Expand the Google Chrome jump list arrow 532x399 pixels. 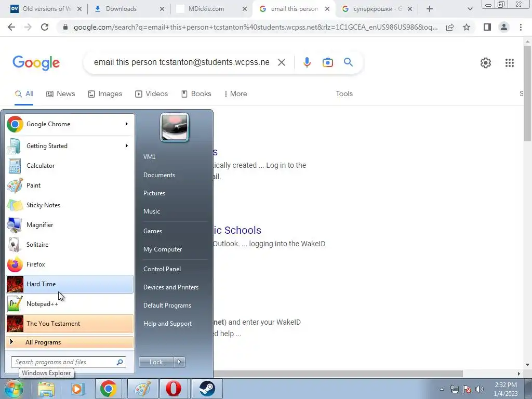click(127, 124)
